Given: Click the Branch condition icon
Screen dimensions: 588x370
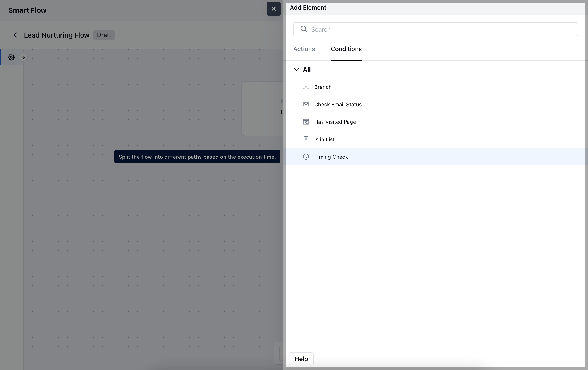Looking at the screenshot, I should pyautogui.click(x=306, y=87).
